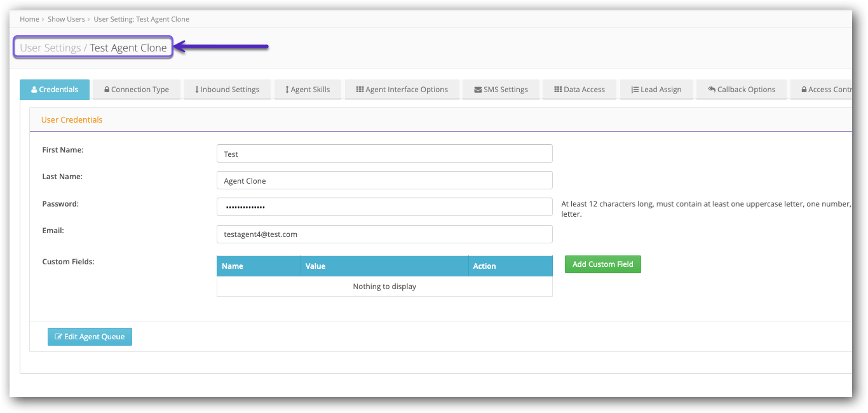Open the Access Control tab
The height and width of the screenshot is (413, 868).
823,90
